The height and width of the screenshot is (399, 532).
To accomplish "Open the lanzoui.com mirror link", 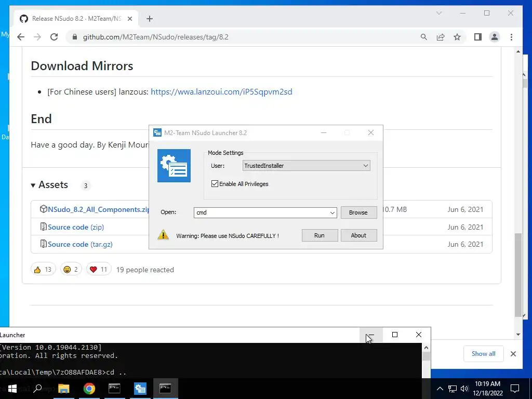I will pos(221,92).
